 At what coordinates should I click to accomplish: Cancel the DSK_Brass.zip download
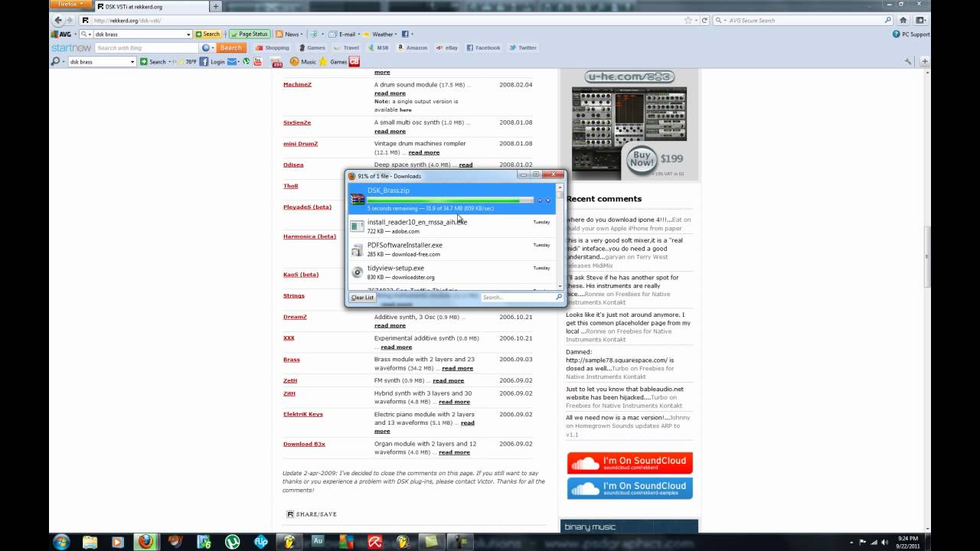(x=547, y=201)
